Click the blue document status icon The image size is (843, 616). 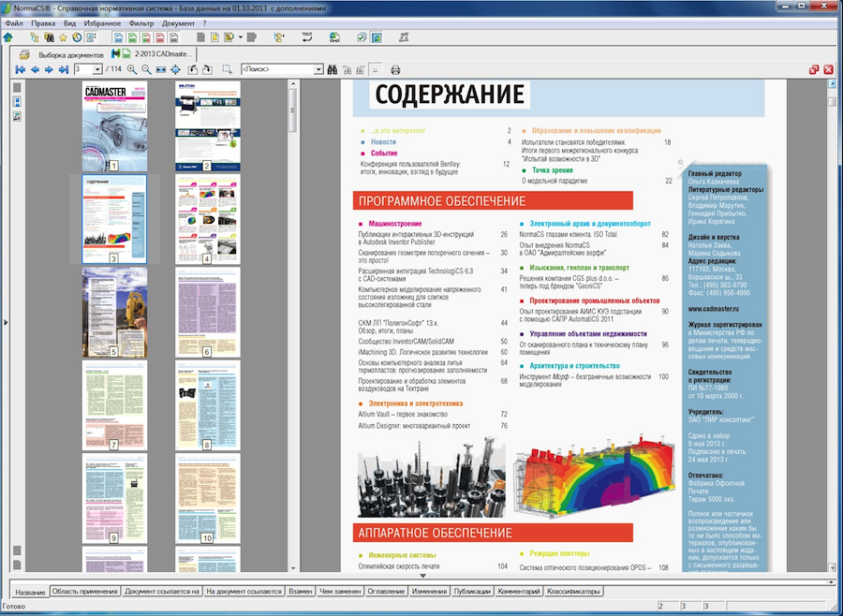[118, 37]
